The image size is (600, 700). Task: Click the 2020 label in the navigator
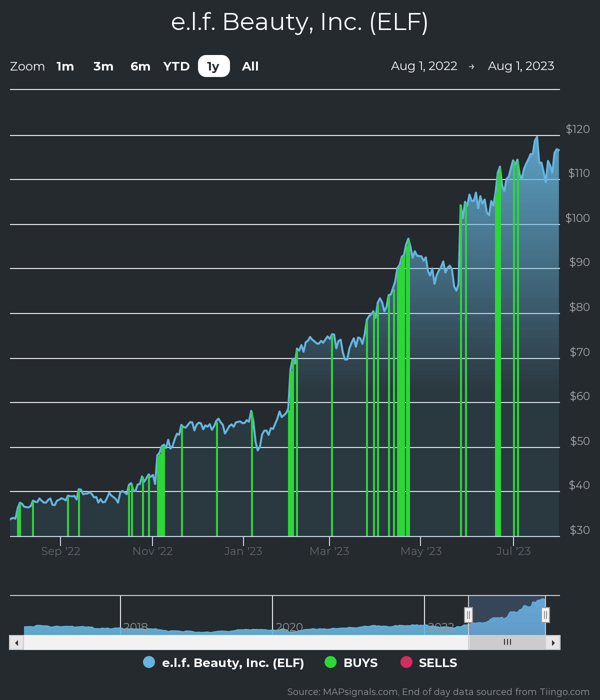[x=289, y=627]
